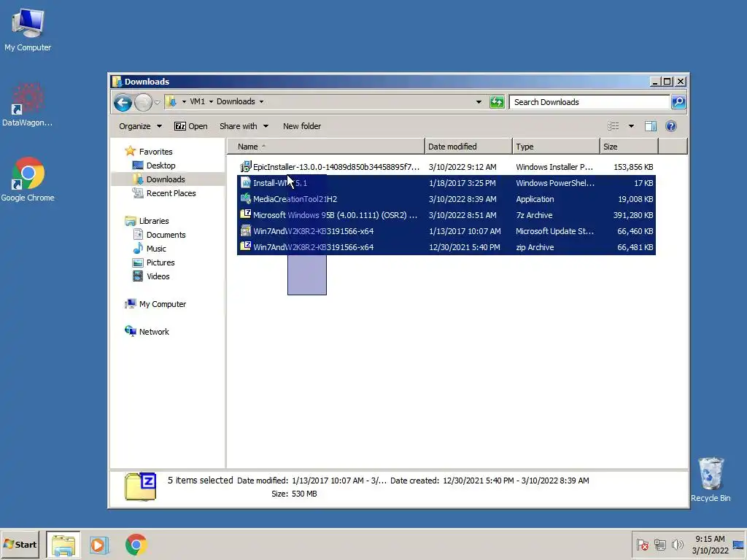
Task: Click the Forward navigation arrow
Action: point(143,102)
